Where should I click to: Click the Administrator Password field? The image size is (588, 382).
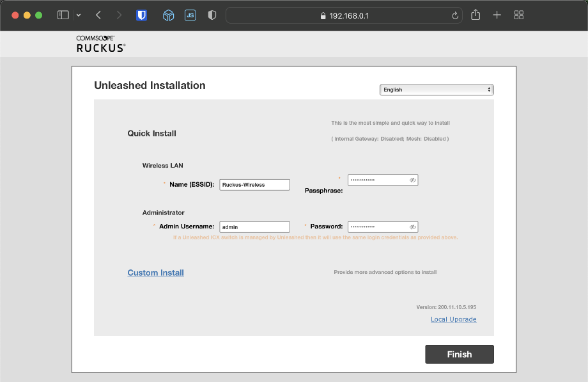pos(383,227)
